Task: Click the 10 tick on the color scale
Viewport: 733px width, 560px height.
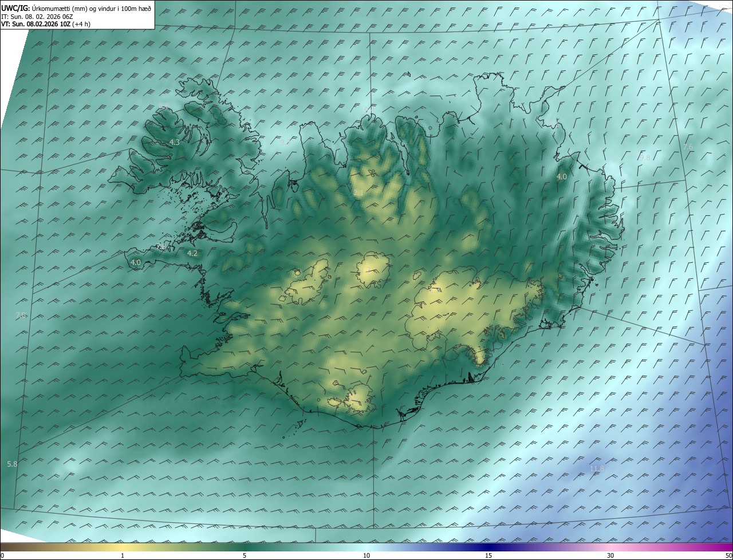Action: [x=366, y=555]
